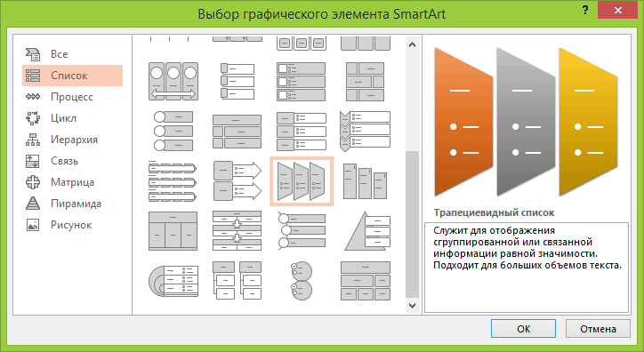Choose layout with wide bar above small-square rows
This screenshot has width=644, height=352.
coord(237,132)
